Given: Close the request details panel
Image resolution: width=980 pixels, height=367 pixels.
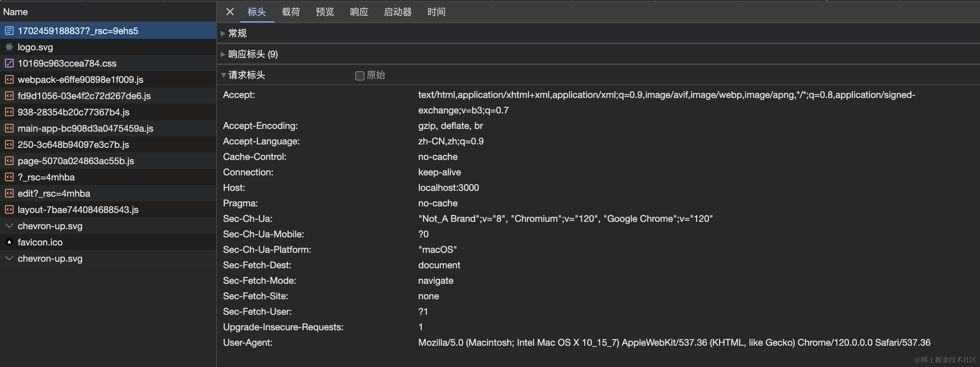Looking at the screenshot, I should tap(230, 12).
